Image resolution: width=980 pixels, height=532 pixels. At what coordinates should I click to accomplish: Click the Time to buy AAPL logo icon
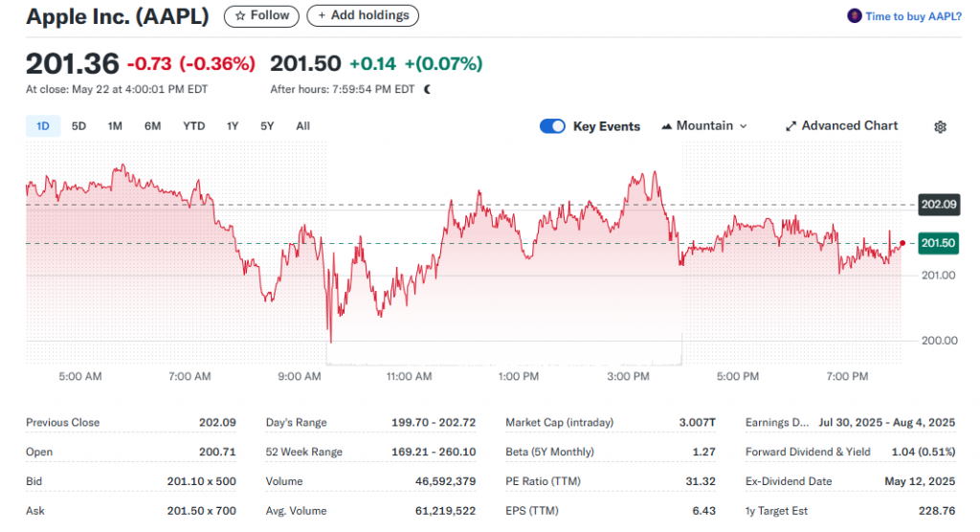click(x=854, y=16)
